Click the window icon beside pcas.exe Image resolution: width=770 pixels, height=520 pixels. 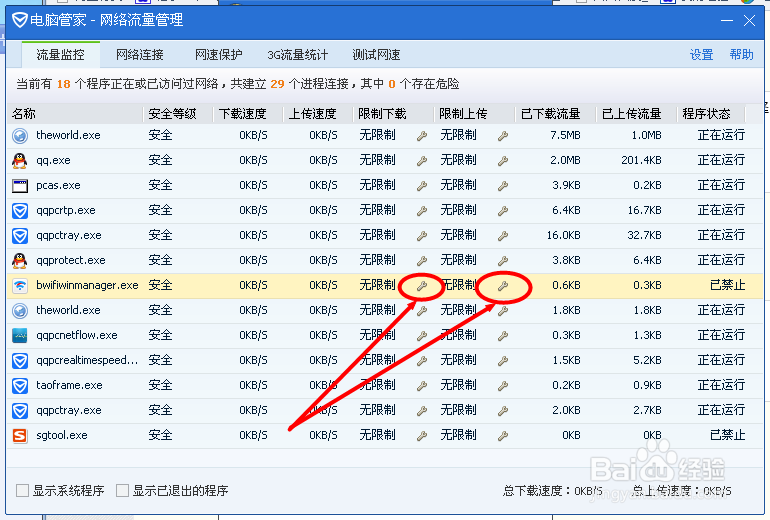click(20, 186)
